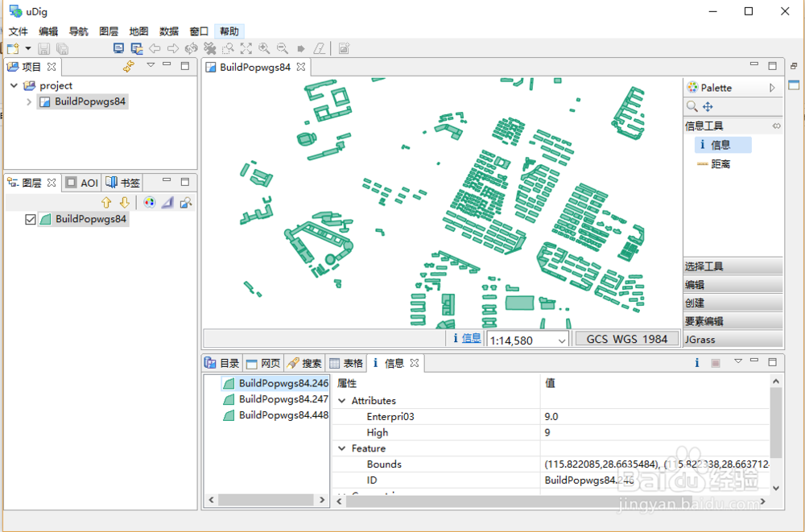Click the cancel rendering icon in toolbar
The image size is (805, 532).
[x=209, y=49]
